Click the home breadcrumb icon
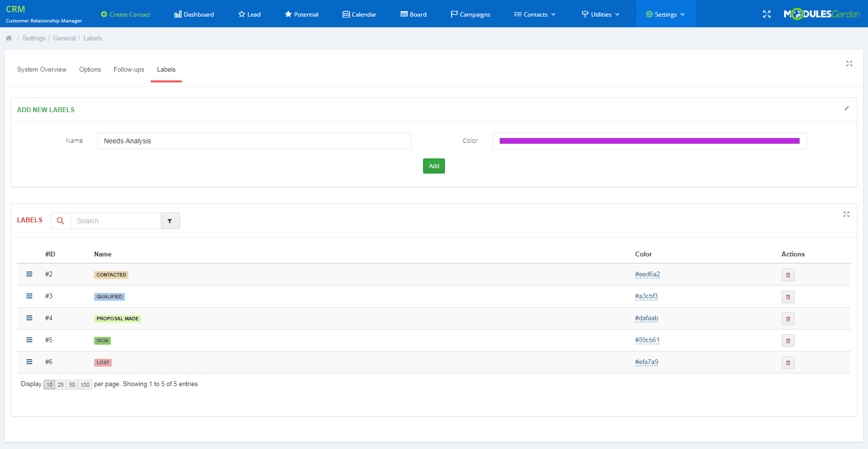Image resolution: width=868 pixels, height=449 pixels. (x=8, y=38)
